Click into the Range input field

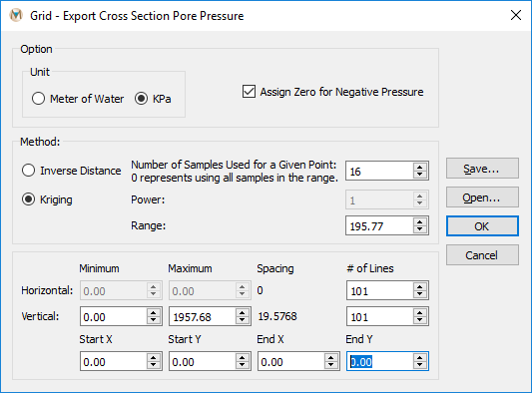[x=380, y=225]
